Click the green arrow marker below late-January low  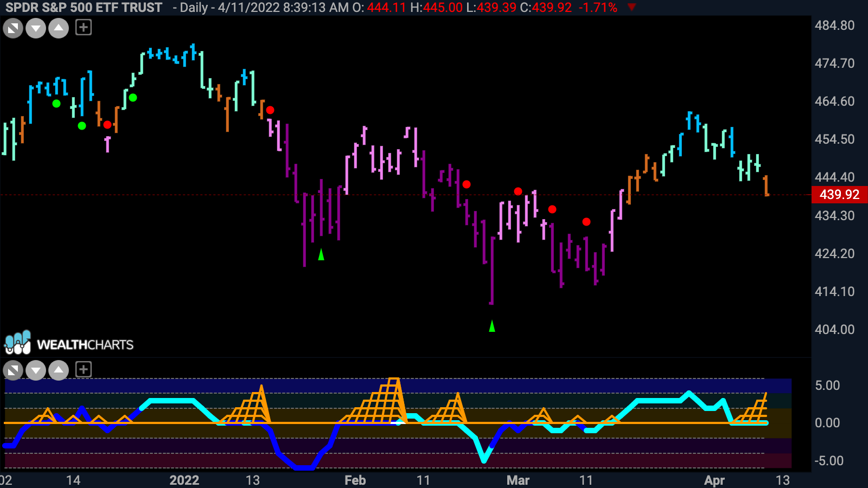pos(321,254)
